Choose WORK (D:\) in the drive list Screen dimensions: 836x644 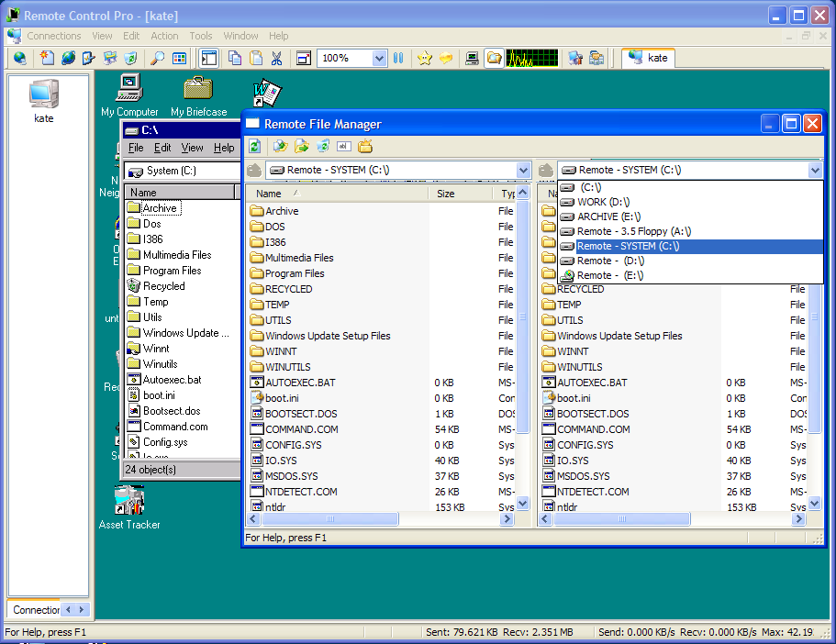tap(690, 202)
